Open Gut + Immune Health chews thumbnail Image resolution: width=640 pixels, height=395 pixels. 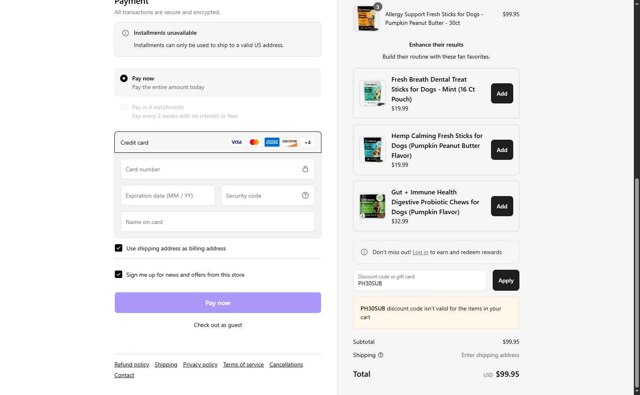point(372,206)
